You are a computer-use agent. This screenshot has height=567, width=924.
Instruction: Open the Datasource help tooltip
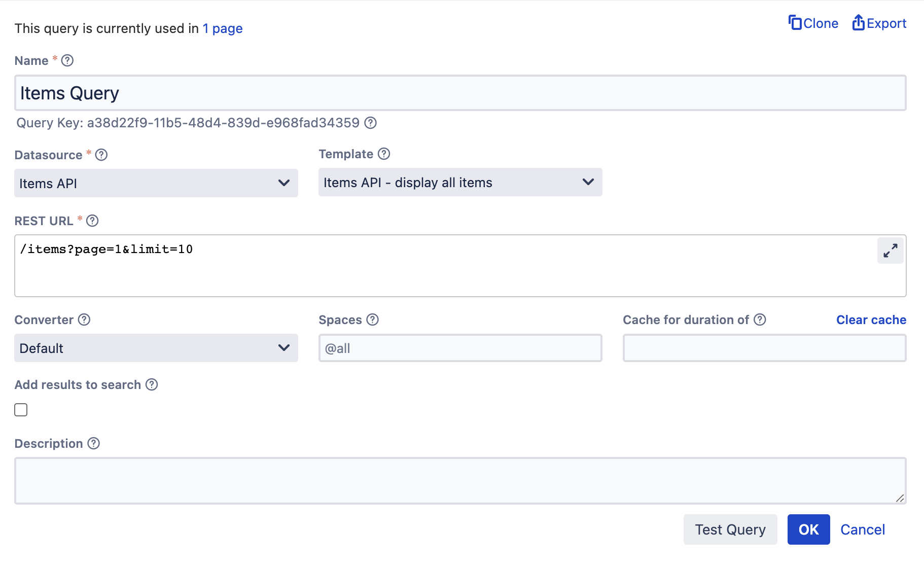[x=101, y=155]
